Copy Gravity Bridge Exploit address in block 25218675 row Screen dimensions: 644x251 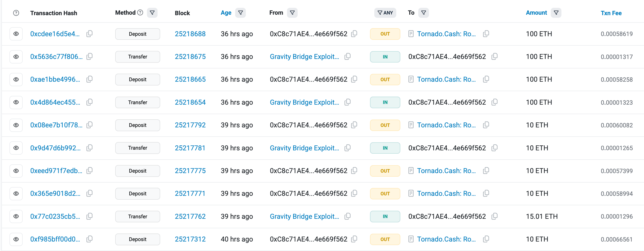(x=348, y=56)
